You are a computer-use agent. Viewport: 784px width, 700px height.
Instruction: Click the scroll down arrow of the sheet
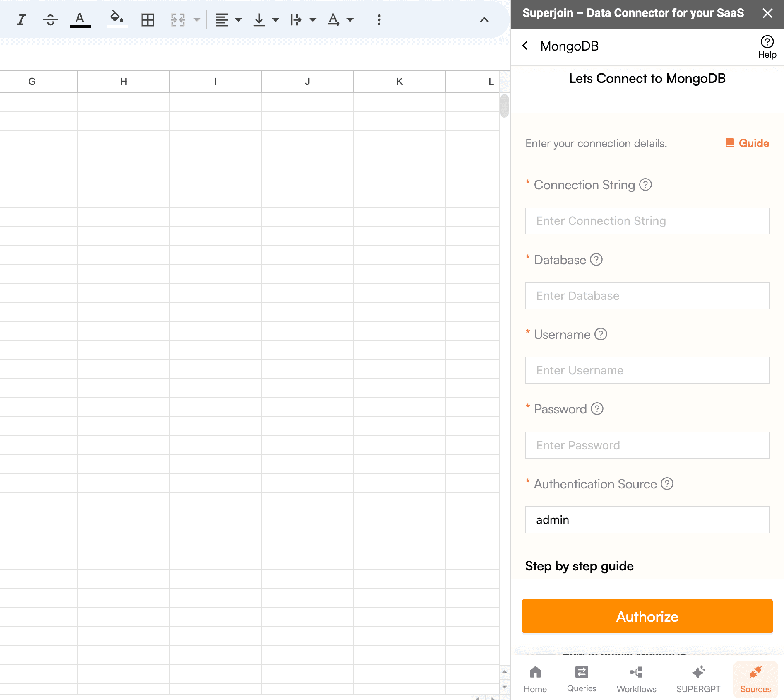(505, 687)
